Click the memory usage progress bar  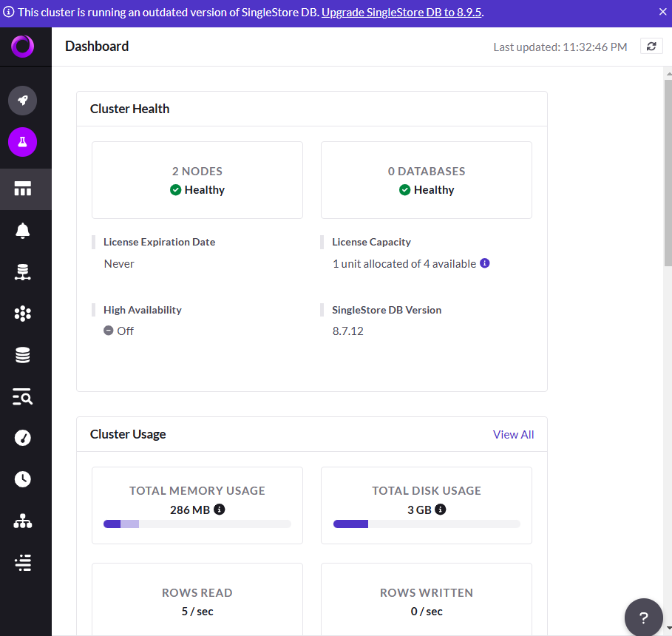point(197,524)
